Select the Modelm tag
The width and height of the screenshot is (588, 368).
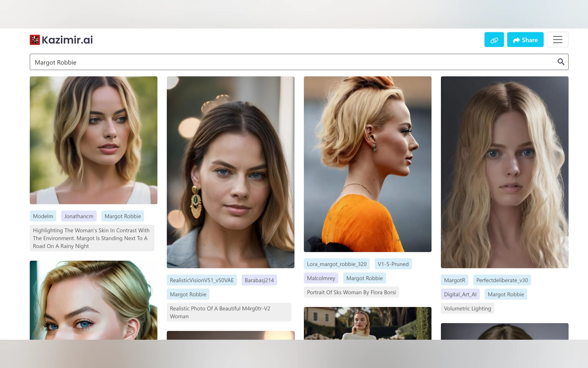click(43, 216)
